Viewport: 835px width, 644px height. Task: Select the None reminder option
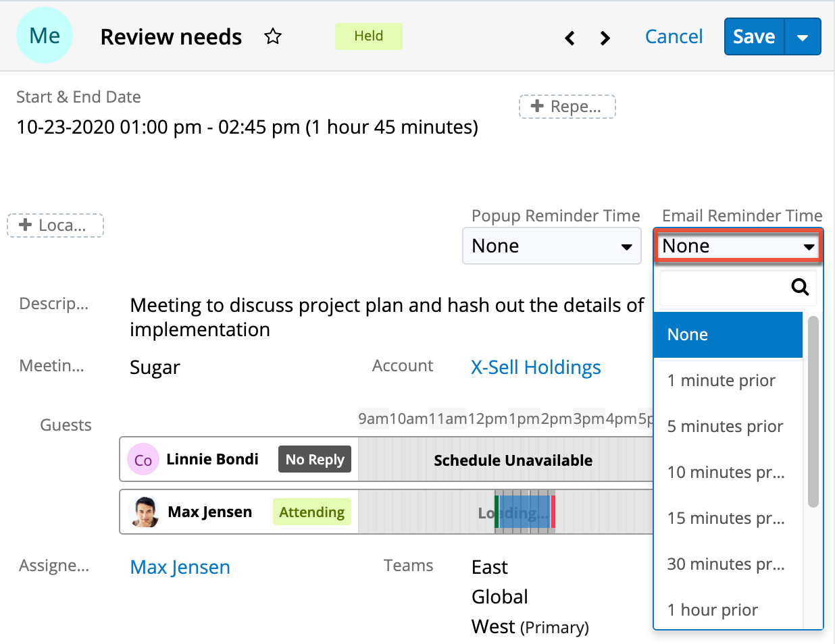pyautogui.click(x=728, y=335)
